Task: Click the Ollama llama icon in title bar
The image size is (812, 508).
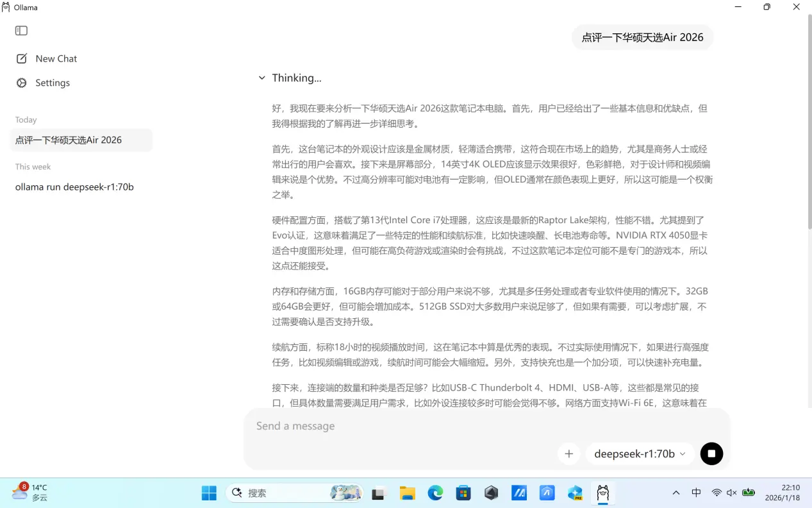Action: (x=6, y=7)
